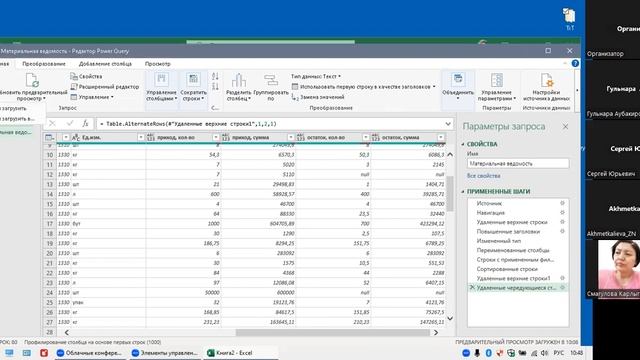The width and height of the screenshot is (640, 360).
Task: Open settings gear for Повышенные заголовки step
Action: pos(562,231)
